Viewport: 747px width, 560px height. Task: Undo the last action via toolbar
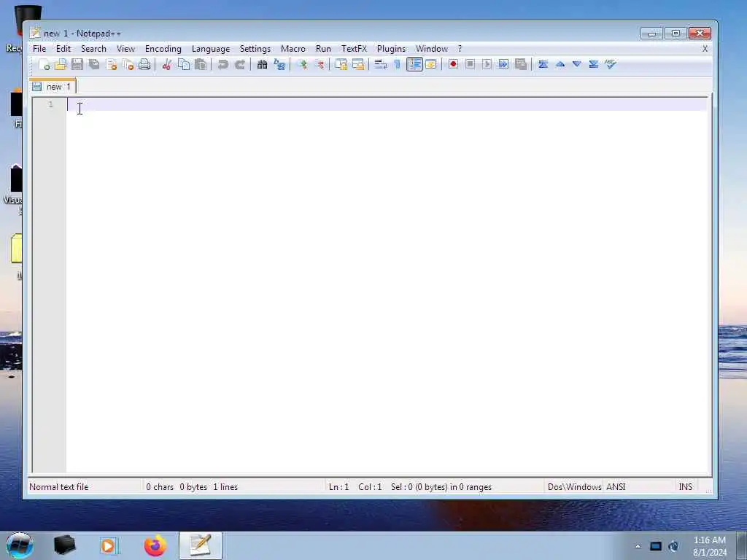click(222, 64)
